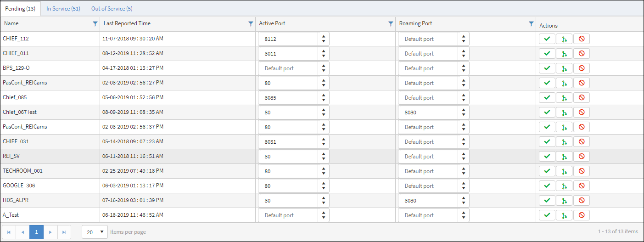Screen dimensions: 644x242
Task: Open the items per page dropdown
Action: tap(95, 232)
